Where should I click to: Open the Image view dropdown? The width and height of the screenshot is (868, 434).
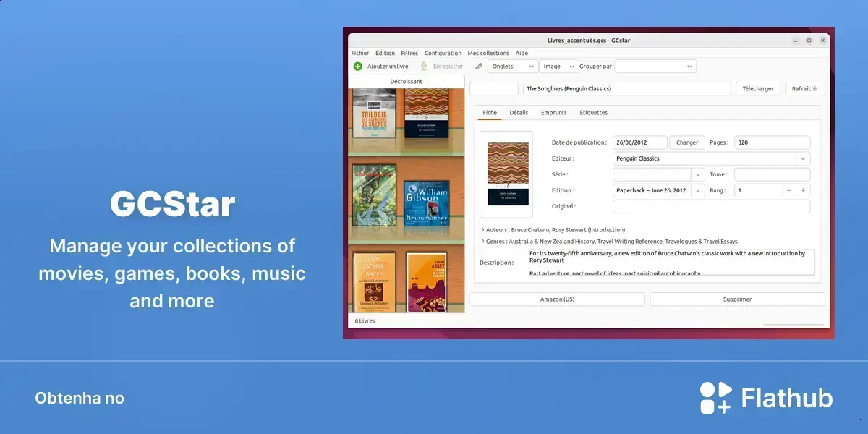pos(558,66)
